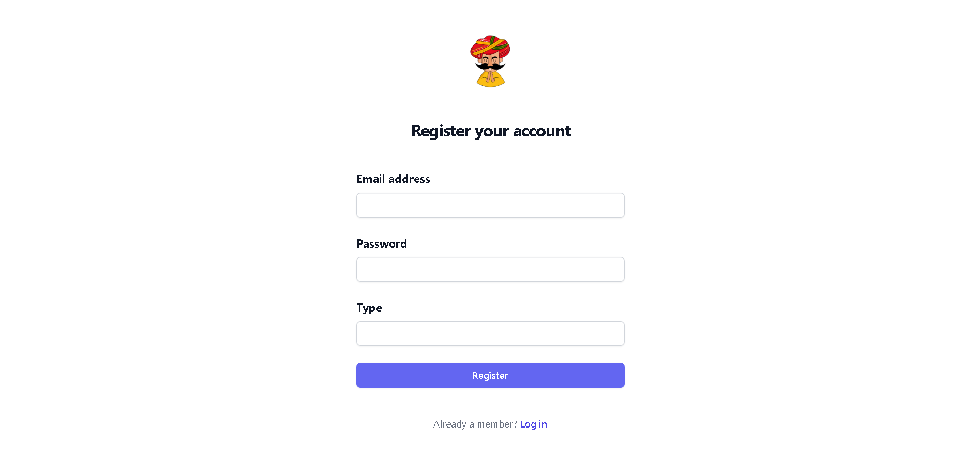The image size is (980, 457).
Task: Click the Register button
Action: tap(490, 375)
